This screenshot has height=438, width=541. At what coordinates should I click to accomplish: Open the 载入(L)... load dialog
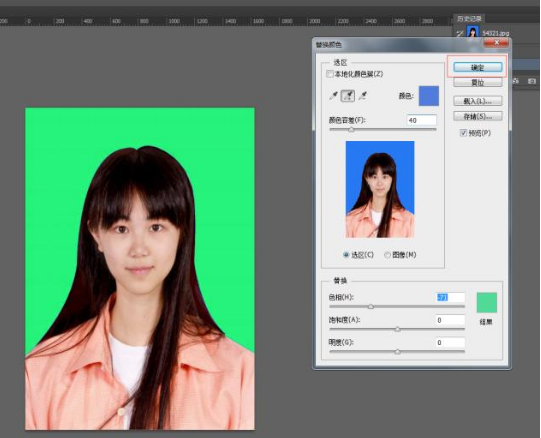pyautogui.click(x=478, y=101)
